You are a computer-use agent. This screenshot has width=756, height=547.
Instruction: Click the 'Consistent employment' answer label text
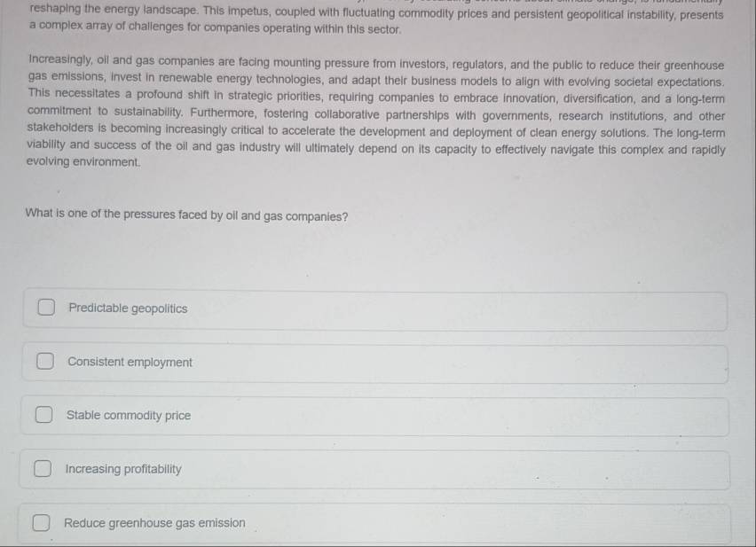[130, 362]
